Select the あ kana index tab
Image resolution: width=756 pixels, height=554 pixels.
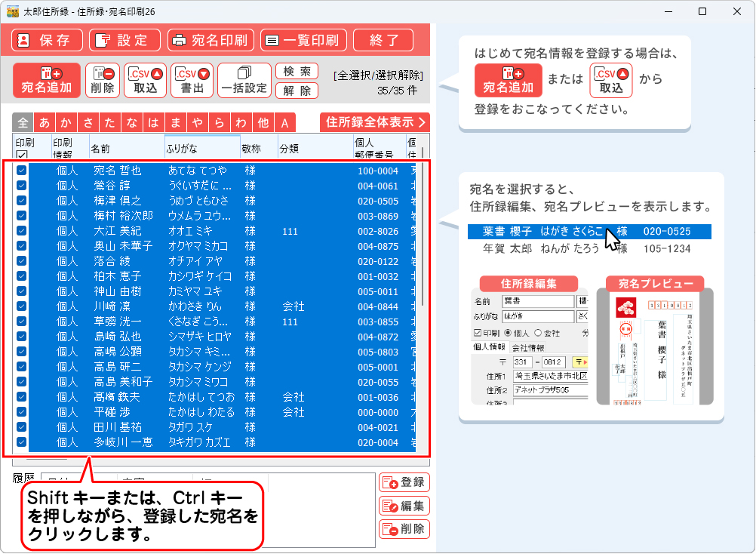pos(45,123)
